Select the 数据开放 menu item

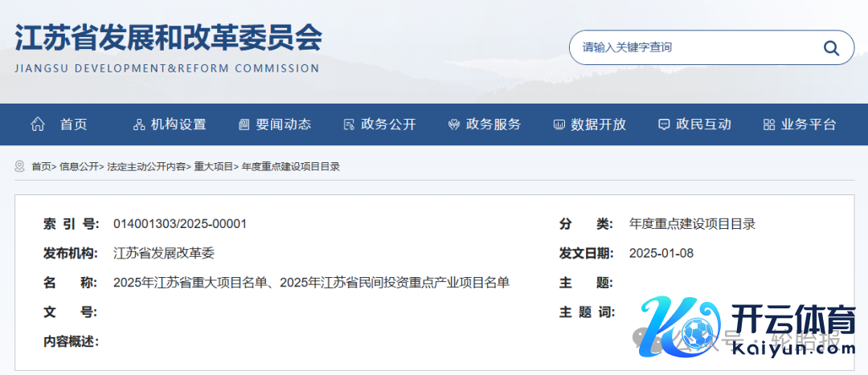tap(599, 124)
